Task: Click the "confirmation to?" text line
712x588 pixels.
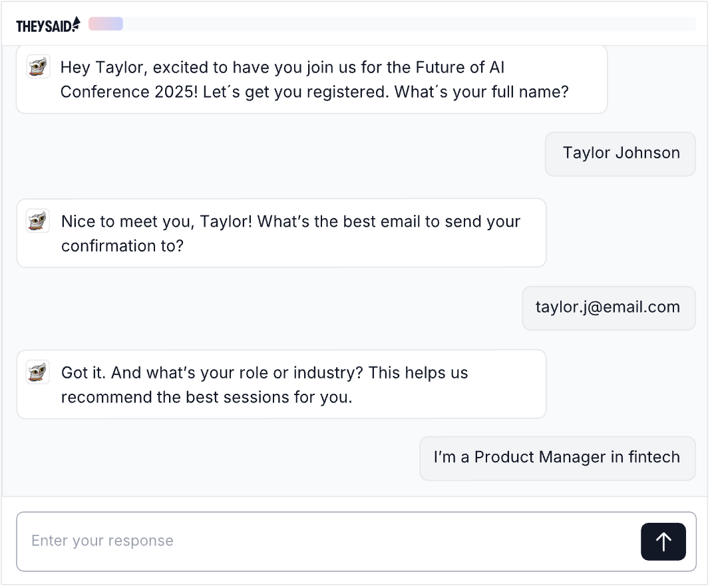Action: tap(122, 245)
